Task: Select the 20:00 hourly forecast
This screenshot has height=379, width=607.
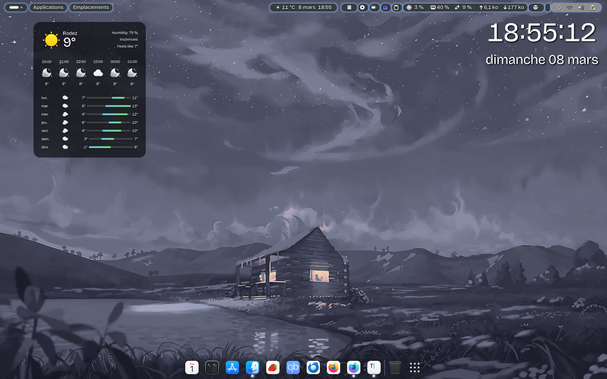Action: pyautogui.click(x=46, y=72)
